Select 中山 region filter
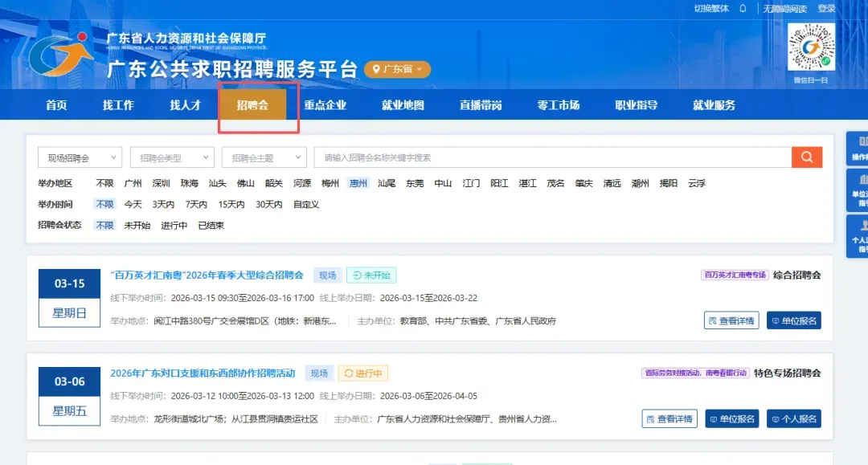This screenshot has height=465, width=868. [x=443, y=183]
